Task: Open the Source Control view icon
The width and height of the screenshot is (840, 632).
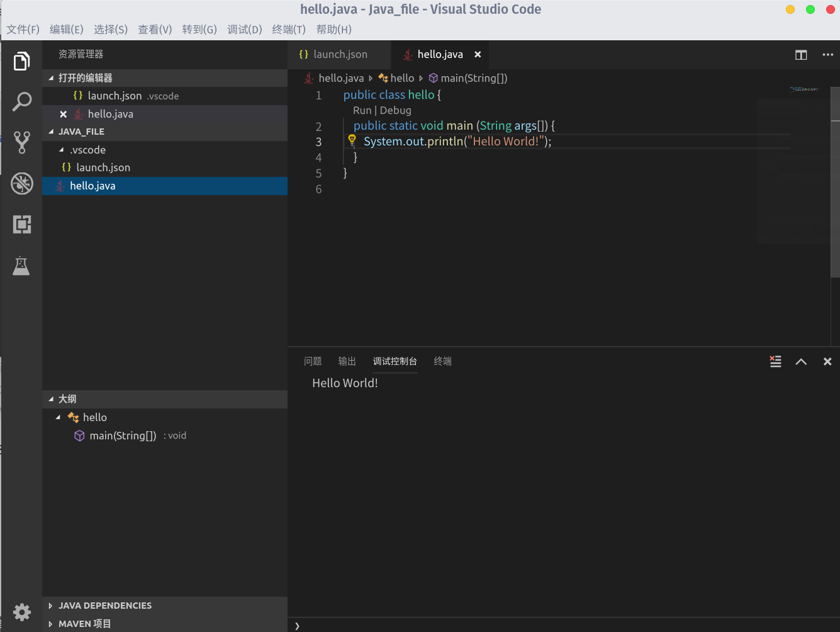Action: tap(21, 142)
